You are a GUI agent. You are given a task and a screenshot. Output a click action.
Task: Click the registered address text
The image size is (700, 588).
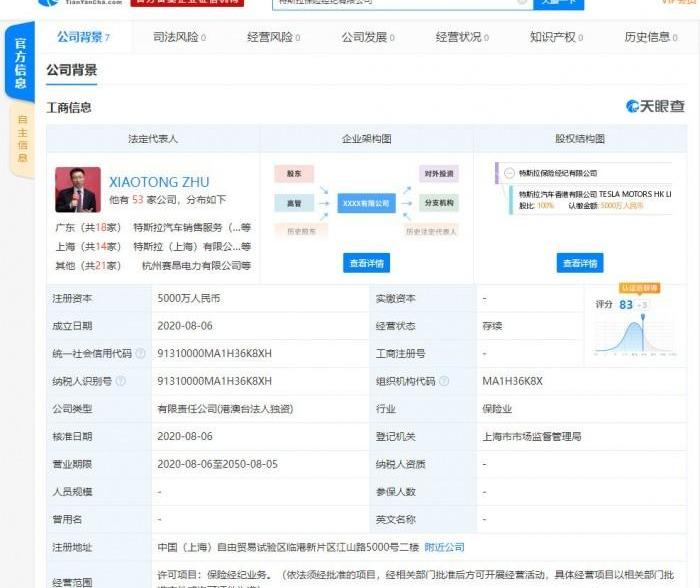288,547
